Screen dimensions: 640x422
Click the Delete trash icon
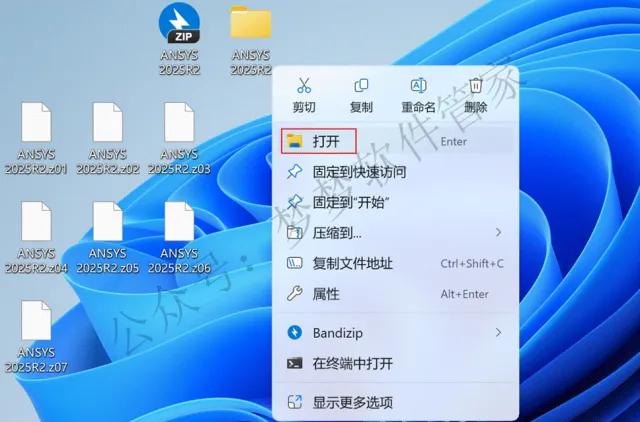tap(476, 86)
